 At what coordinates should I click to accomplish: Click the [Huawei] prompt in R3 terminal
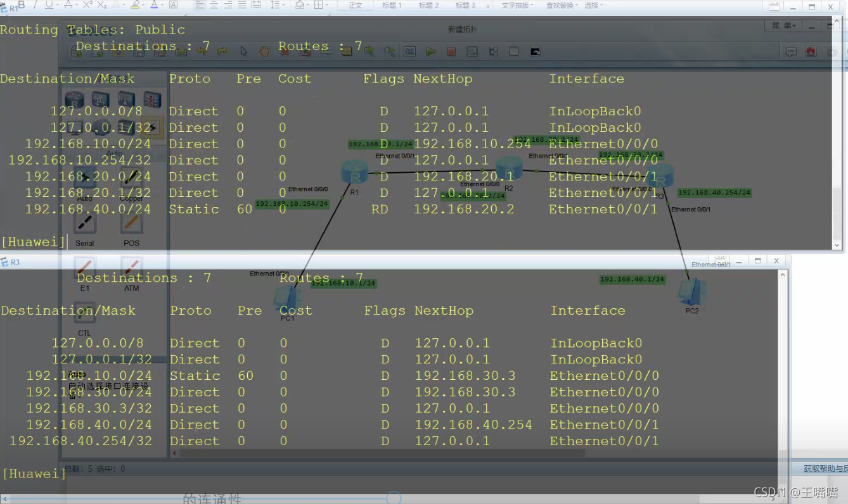pos(34,473)
